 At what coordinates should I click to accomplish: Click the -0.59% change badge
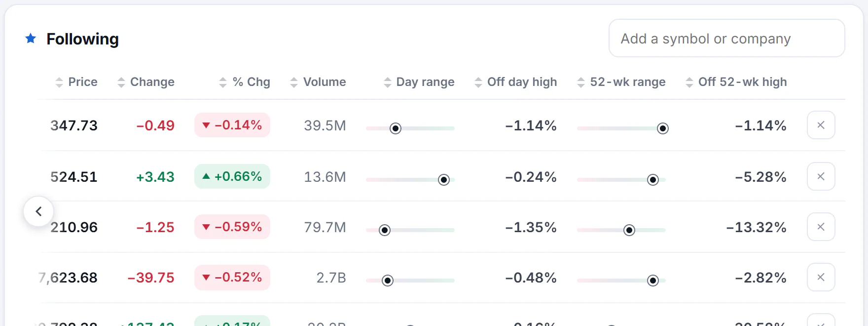tap(232, 227)
